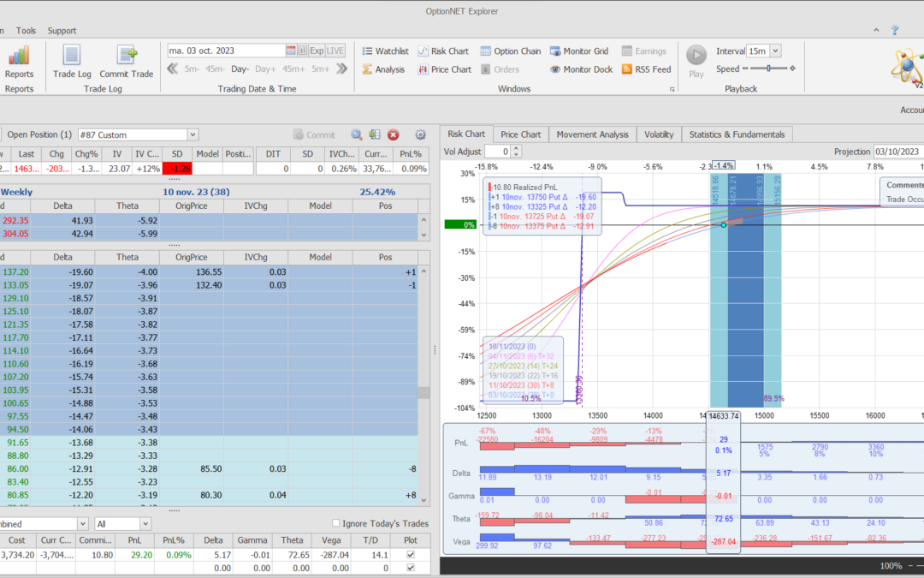Enable Ignore Today's Trades checkbox

(x=335, y=523)
